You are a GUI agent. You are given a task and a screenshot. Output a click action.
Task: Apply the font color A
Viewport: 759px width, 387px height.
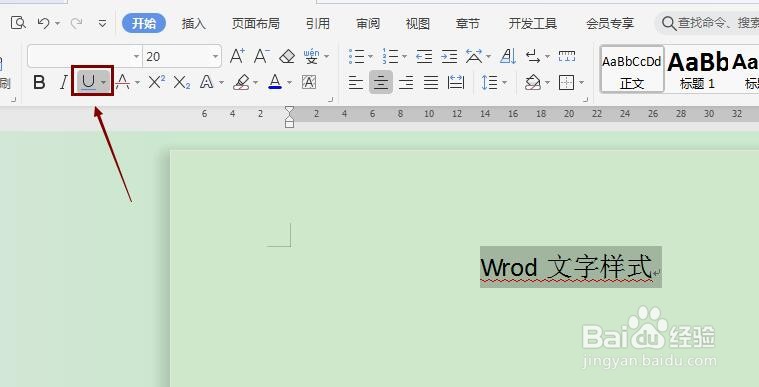(275, 82)
